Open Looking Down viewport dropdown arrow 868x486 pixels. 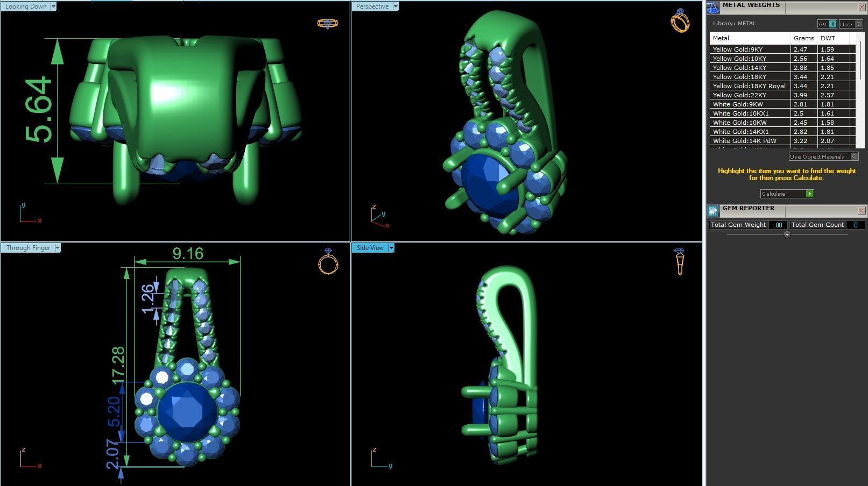pyautogui.click(x=53, y=6)
